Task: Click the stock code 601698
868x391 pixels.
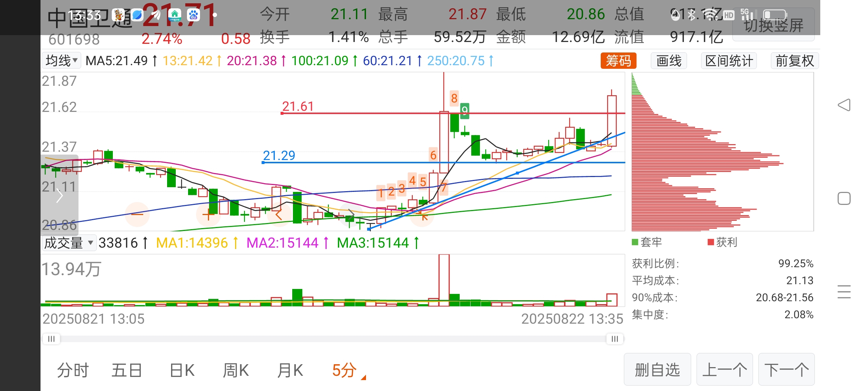Action: [74, 39]
